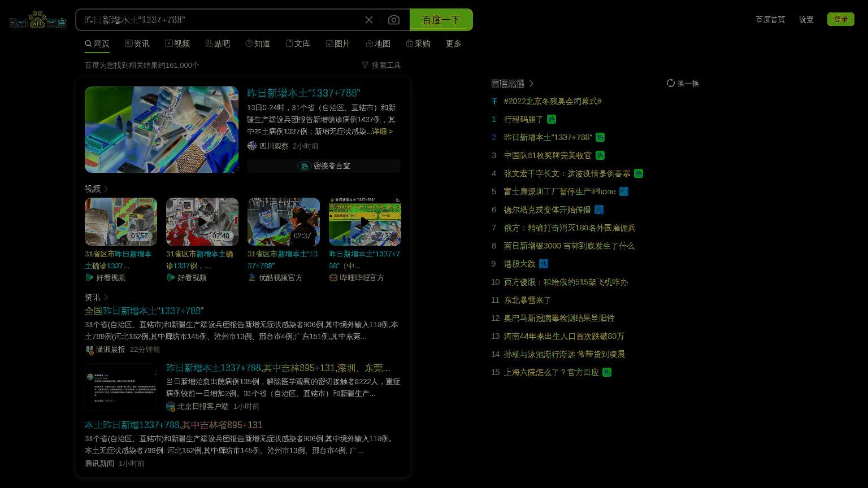Click 四川观察 source avatar icon
Viewport: 868px width, 488px height.
(252, 146)
